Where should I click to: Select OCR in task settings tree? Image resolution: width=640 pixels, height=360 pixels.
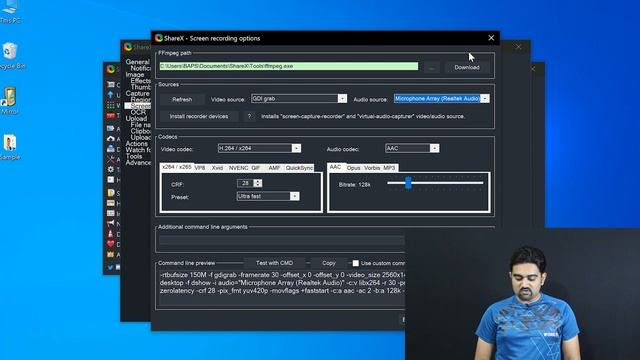[x=138, y=112]
